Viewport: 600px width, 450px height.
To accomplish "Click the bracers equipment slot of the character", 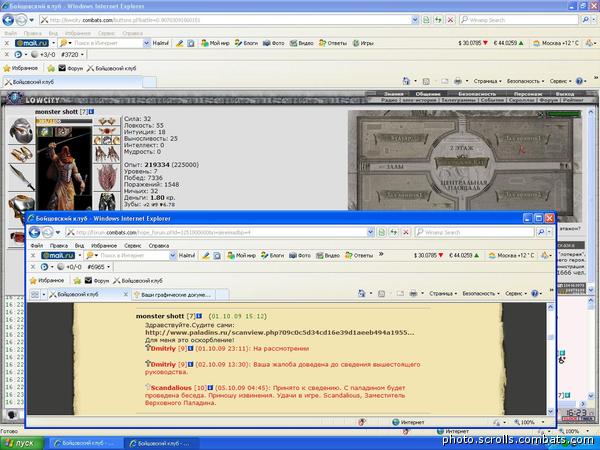I will pos(21,155).
